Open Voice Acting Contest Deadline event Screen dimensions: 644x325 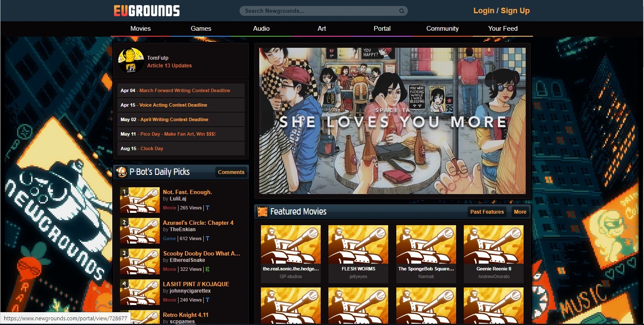pyautogui.click(x=173, y=105)
